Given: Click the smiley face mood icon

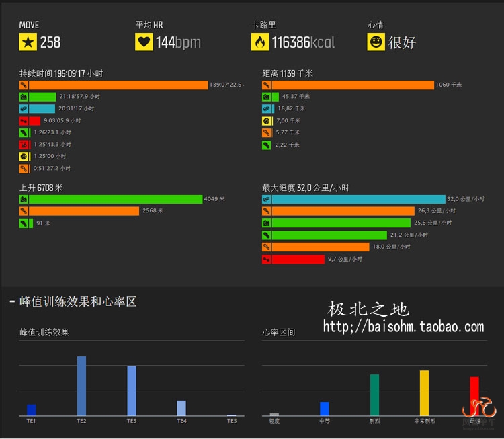Looking at the screenshot, I should [376, 42].
